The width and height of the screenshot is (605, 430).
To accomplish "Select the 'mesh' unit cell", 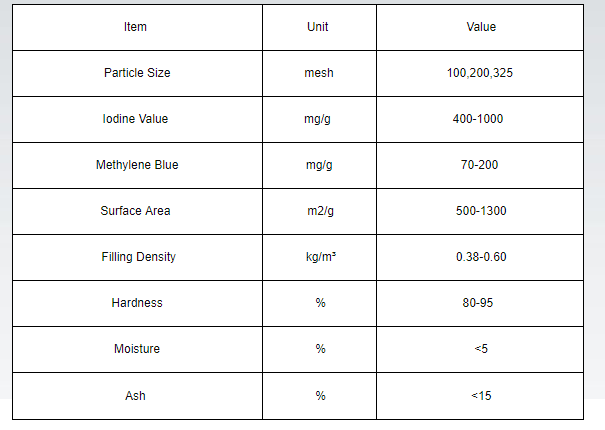I will (x=320, y=73).
